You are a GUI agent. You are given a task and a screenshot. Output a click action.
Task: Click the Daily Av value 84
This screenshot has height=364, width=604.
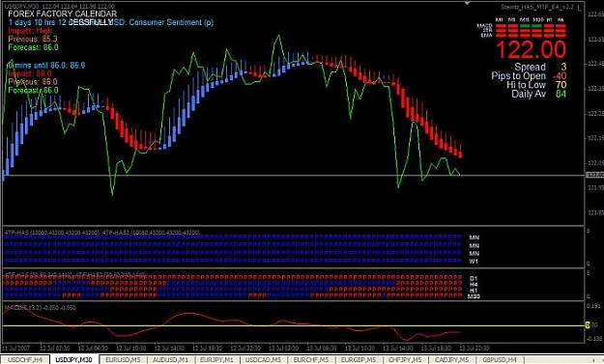(561, 94)
